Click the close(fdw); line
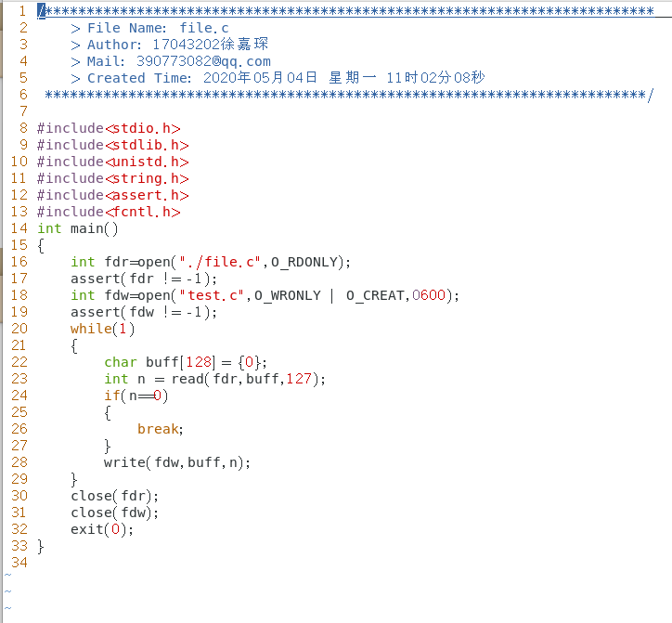Screen dimensions: 672x623 (x=114, y=513)
